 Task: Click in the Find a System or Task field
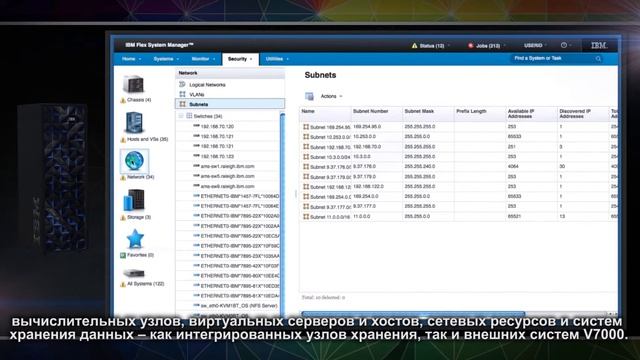[x=552, y=59]
